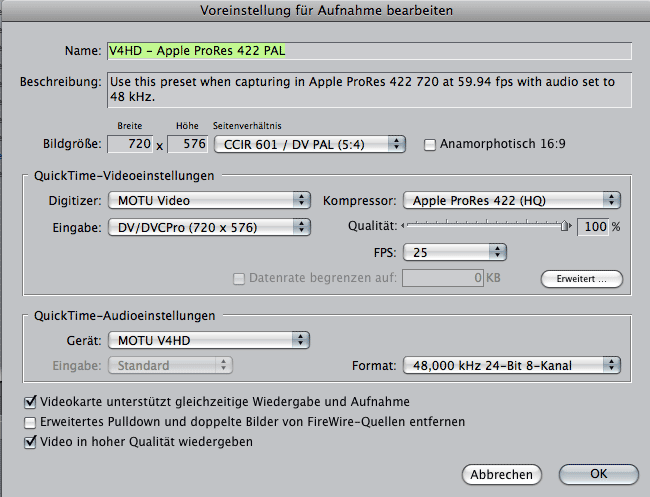
Task: Click the Beschreibung description field
Action: (x=368, y=90)
